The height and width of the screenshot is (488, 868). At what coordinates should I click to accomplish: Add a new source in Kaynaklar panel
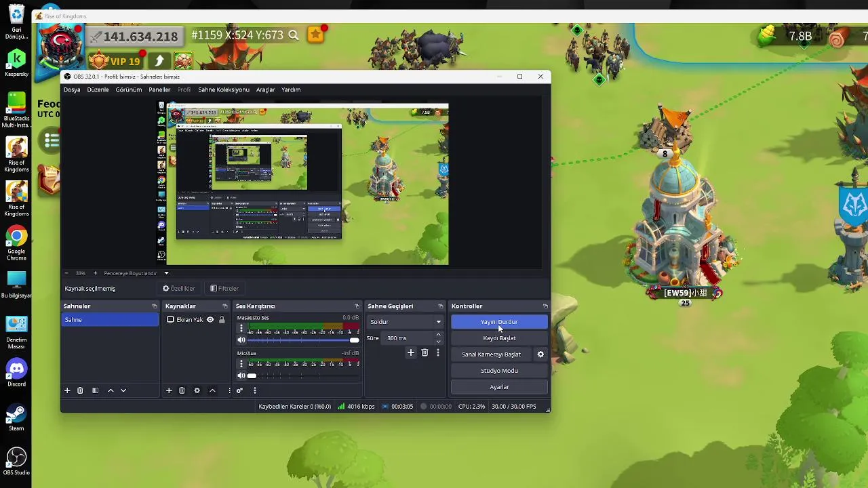pos(169,390)
